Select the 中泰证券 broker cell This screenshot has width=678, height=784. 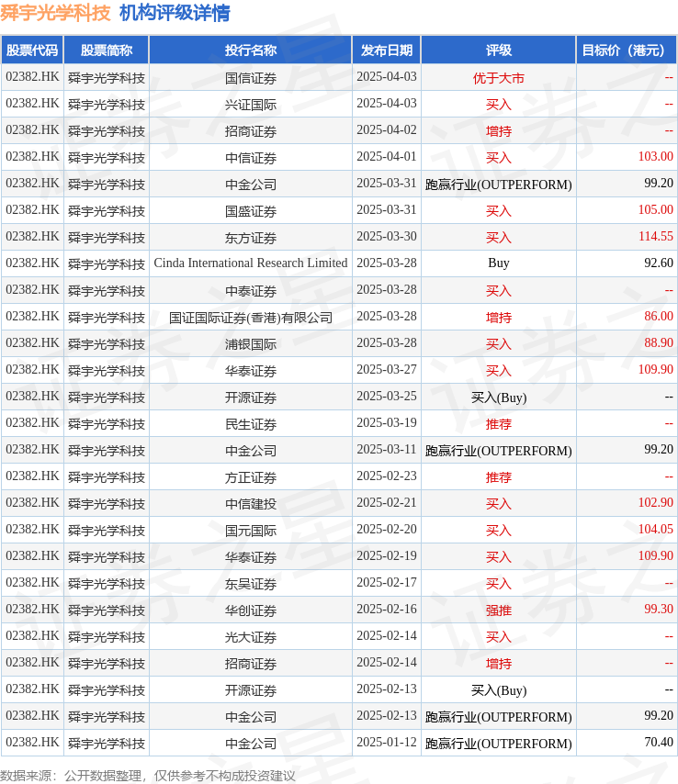coord(251,291)
